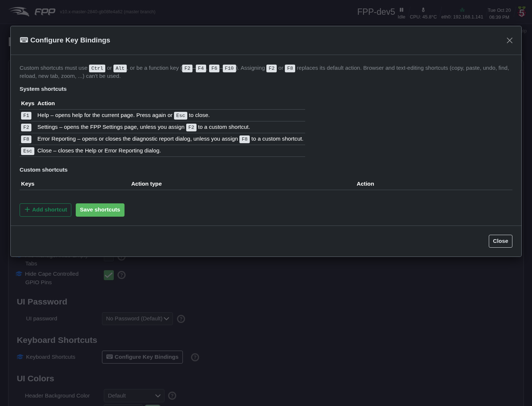Click the CPU temperature thermometer icon
Image resolution: width=532 pixels, height=406 pixels.
pyautogui.click(x=423, y=10)
